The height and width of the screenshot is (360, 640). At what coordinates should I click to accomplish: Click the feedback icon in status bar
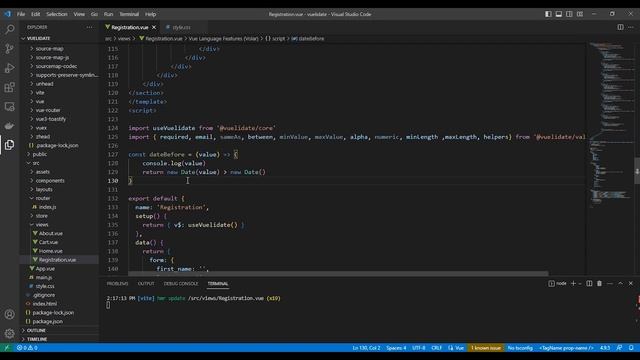[x=619, y=348]
